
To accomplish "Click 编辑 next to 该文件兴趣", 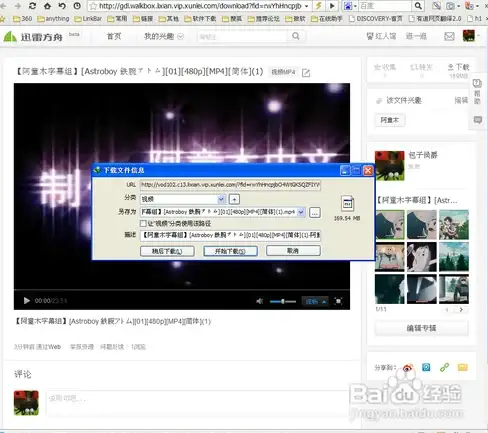I will [461, 100].
